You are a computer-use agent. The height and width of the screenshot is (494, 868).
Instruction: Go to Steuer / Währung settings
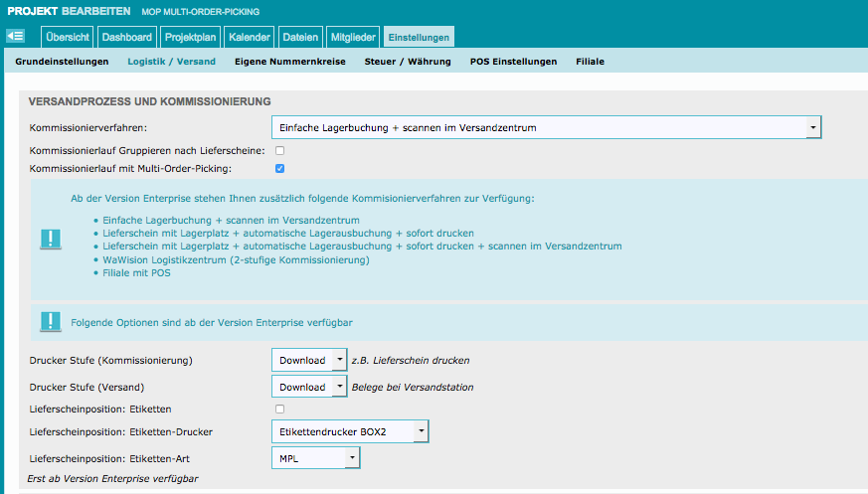click(x=408, y=62)
